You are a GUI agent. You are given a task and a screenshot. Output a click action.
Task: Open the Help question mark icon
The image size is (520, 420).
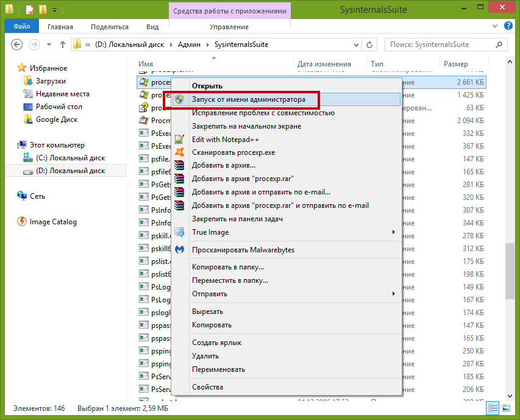pos(508,26)
